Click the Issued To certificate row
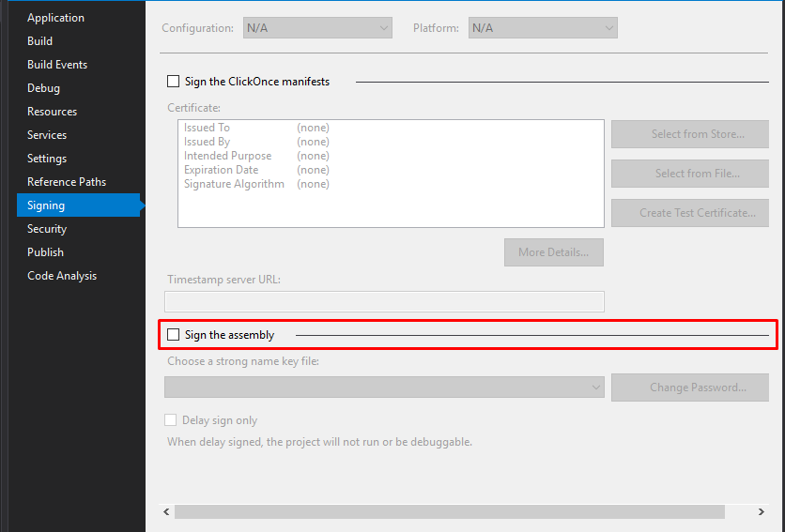Image resolution: width=785 pixels, height=532 pixels. [x=256, y=128]
